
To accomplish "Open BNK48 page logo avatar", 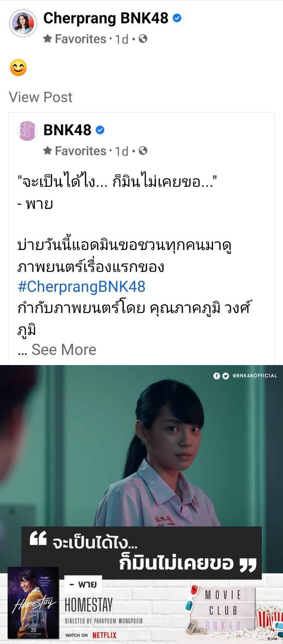I will point(27,130).
